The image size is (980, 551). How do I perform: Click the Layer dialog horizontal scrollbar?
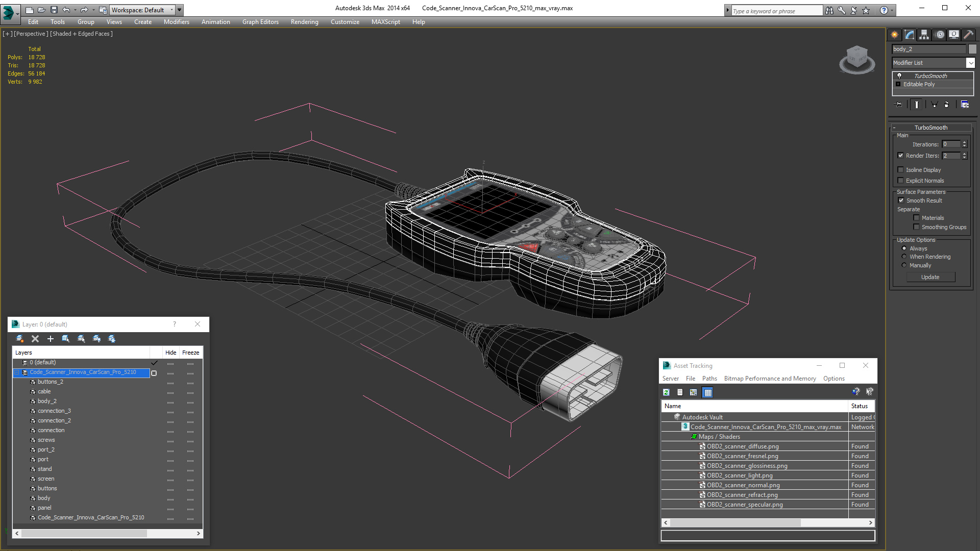(107, 533)
